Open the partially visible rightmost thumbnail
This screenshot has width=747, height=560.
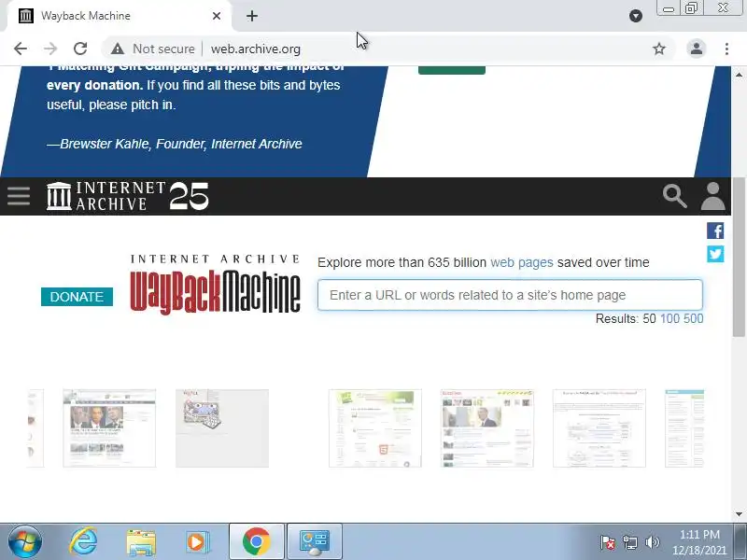coord(684,428)
